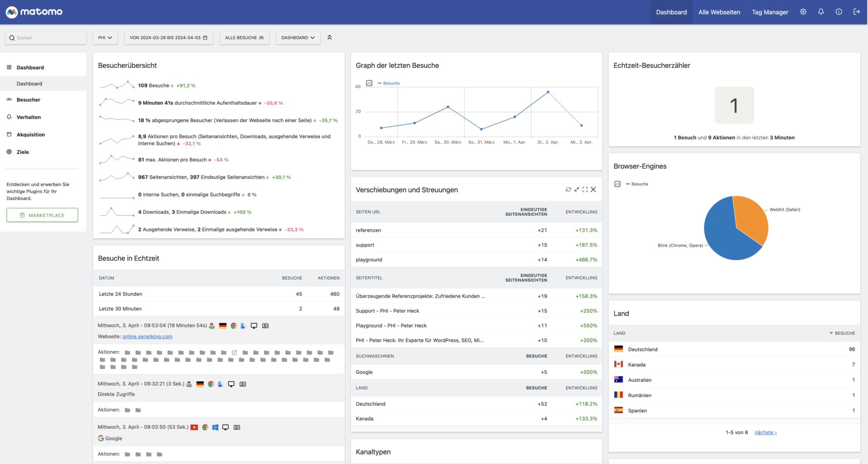This screenshot has width=868, height=464.
Task: Open the date range picker VON 2024-03-28 BIS 2024-04-03
Action: click(169, 37)
